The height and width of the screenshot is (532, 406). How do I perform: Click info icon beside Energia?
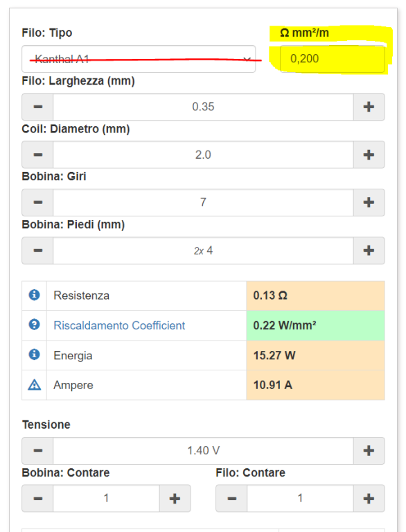(x=34, y=354)
